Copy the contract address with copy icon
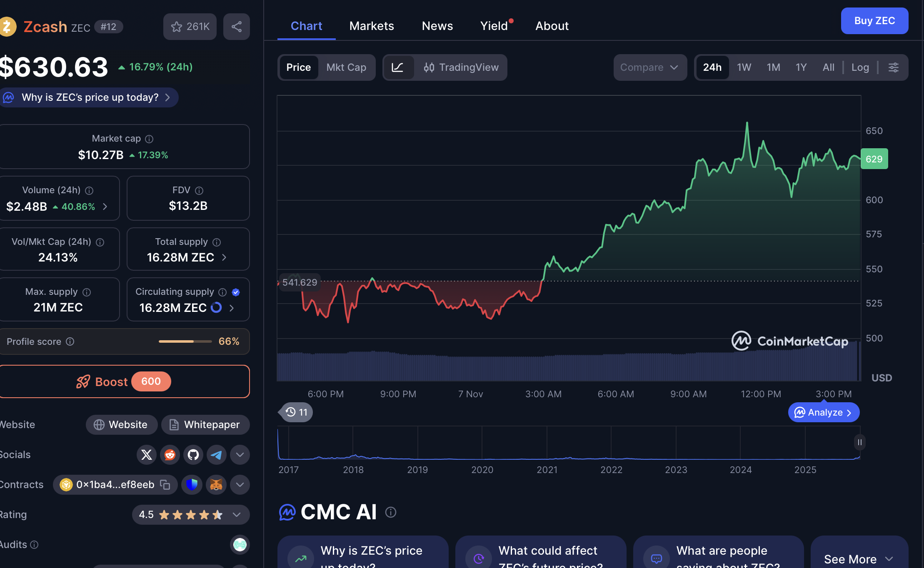Screen dimensions: 924x568 pos(165,485)
